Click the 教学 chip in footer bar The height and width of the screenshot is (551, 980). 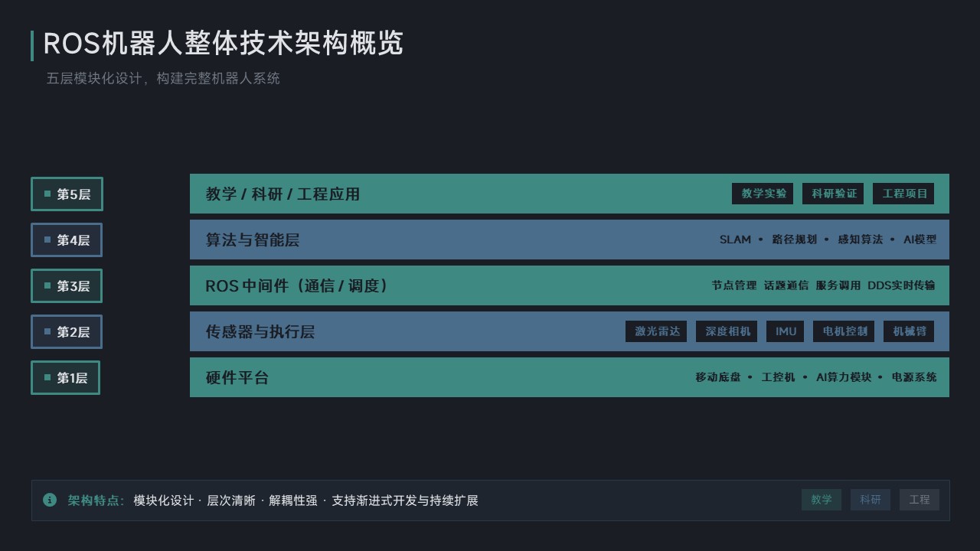822,500
